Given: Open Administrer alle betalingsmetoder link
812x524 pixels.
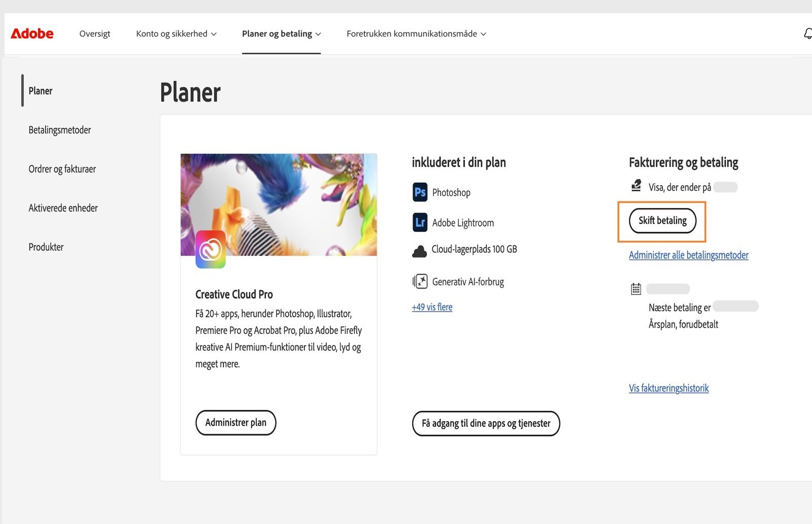Looking at the screenshot, I should (688, 255).
